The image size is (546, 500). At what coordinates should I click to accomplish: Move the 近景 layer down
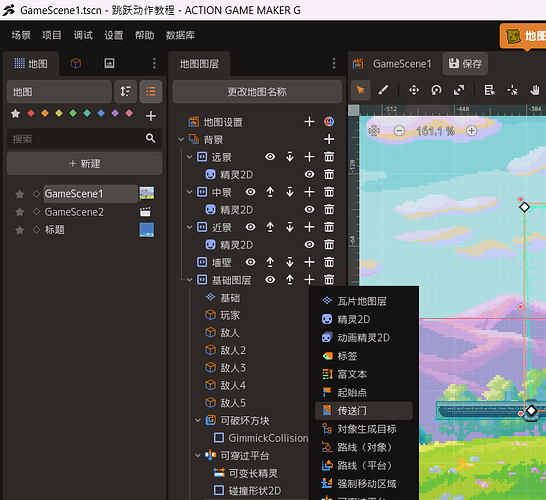pos(290,227)
